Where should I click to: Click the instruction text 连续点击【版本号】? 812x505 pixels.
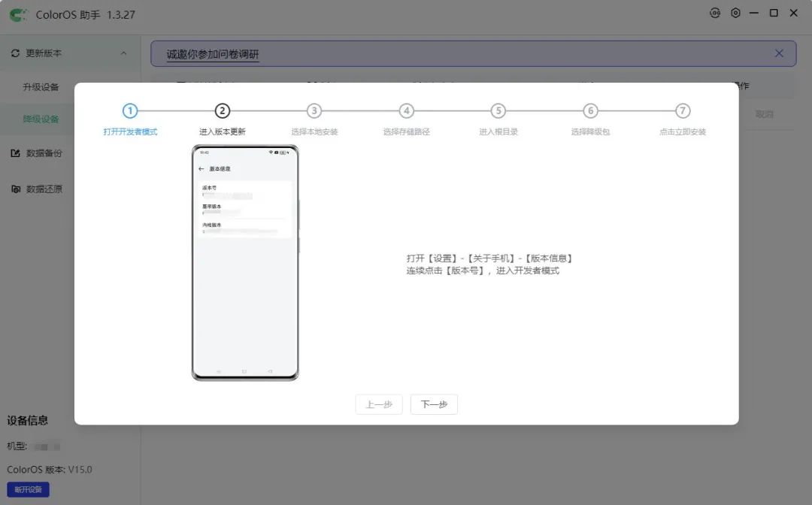point(446,271)
